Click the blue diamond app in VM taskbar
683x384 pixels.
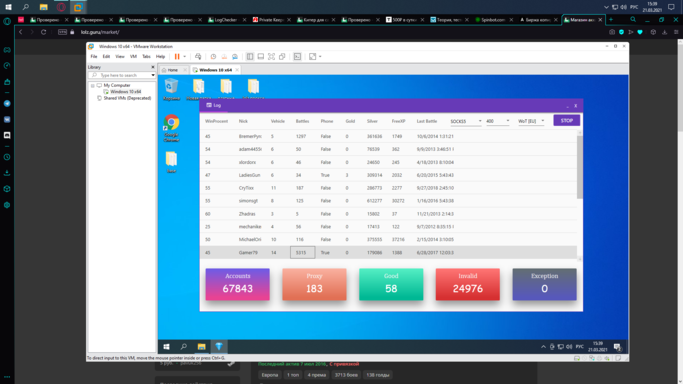[219, 347]
